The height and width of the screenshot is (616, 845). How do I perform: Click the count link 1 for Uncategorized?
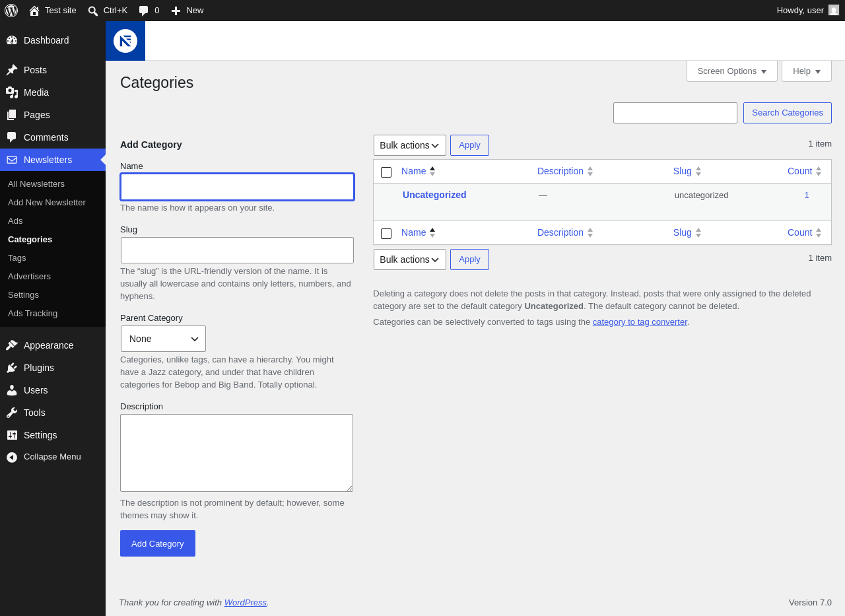(x=807, y=195)
